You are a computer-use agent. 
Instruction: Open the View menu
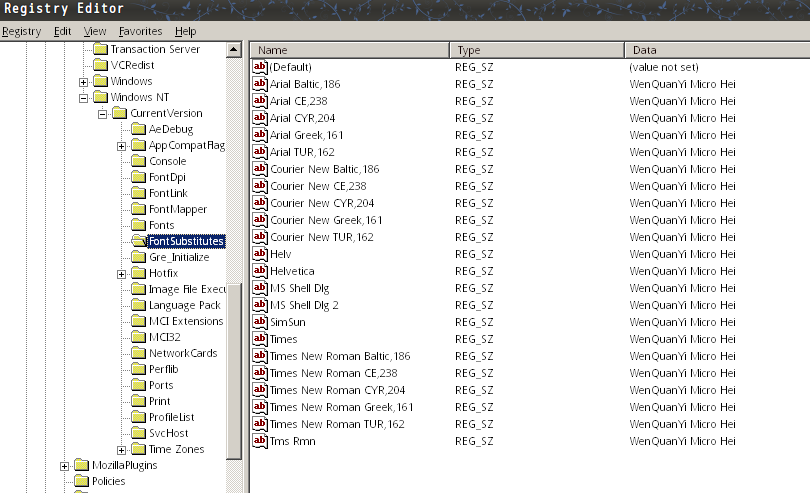pyautogui.click(x=95, y=32)
